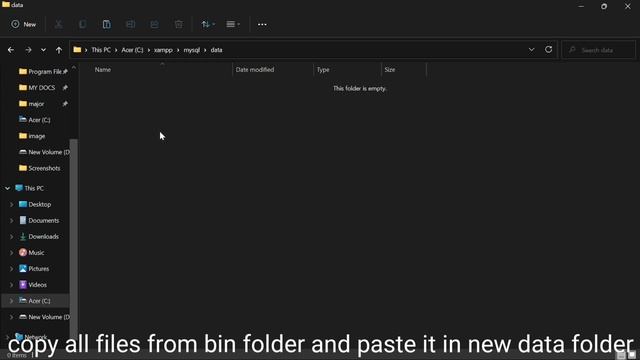Restore down the data window

(x=604, y=6)
